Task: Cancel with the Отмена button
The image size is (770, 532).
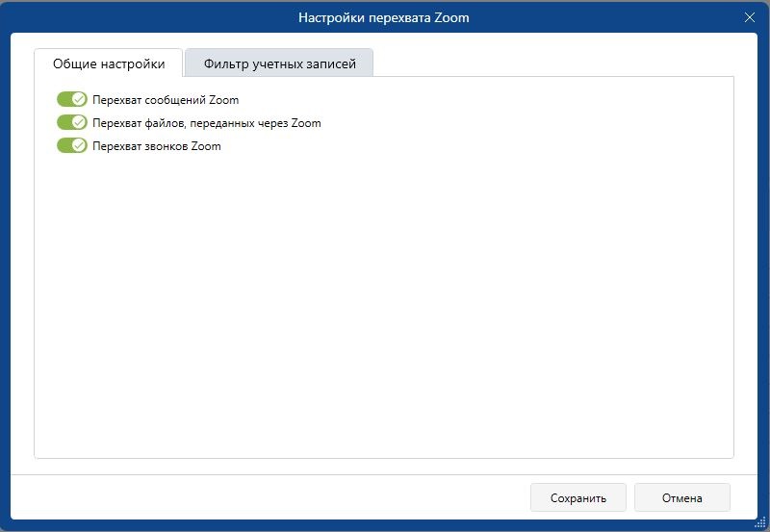Action: click(x=682, y=497)
